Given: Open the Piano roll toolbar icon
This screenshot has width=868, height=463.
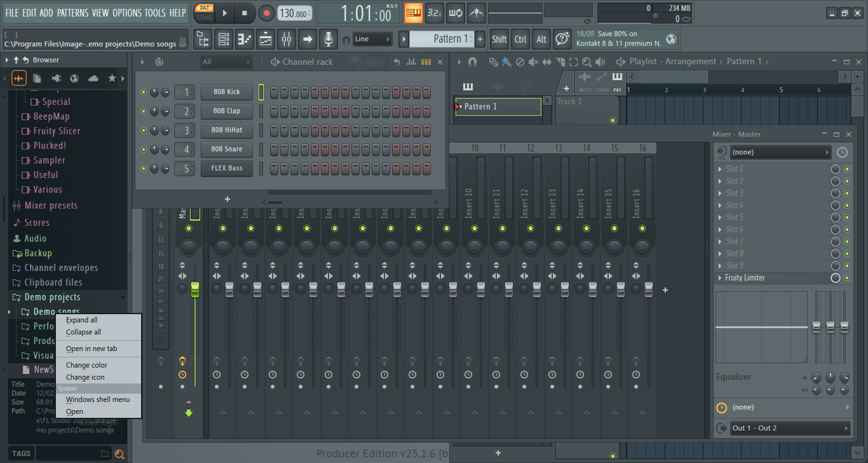Looking at the screenshot, I should coord(245,39).
